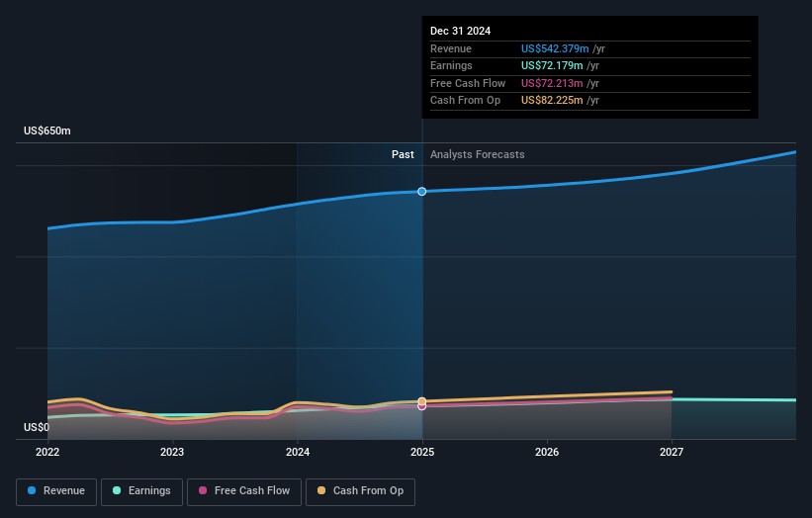Select the 2022 x-axis label

47,453
